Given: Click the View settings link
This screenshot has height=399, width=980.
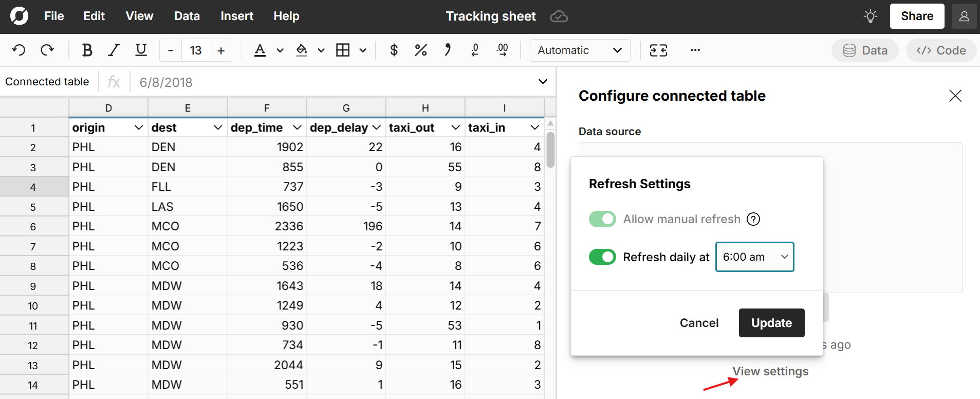Looking at the screenshot, I should click(x=770, y=371).
